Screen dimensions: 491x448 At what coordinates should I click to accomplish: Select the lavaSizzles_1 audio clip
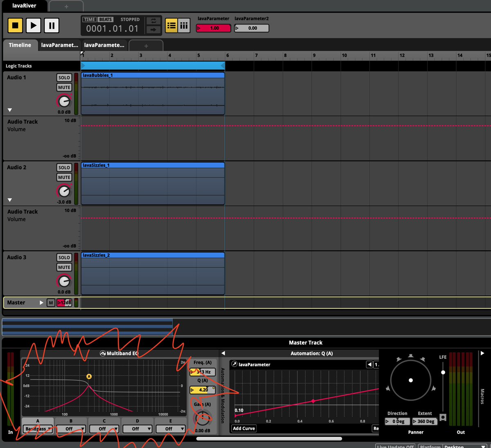153,184
